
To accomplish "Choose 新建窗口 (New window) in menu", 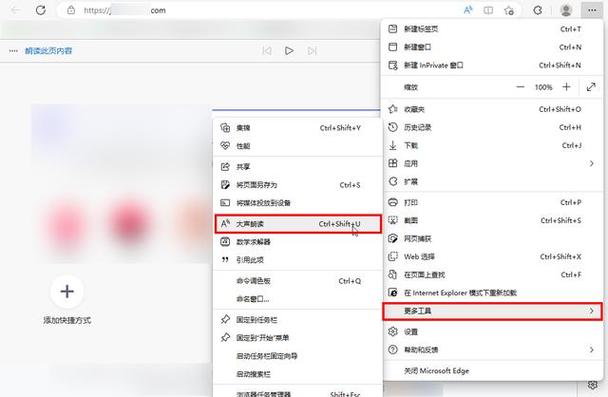I will [x=492, y=47].
